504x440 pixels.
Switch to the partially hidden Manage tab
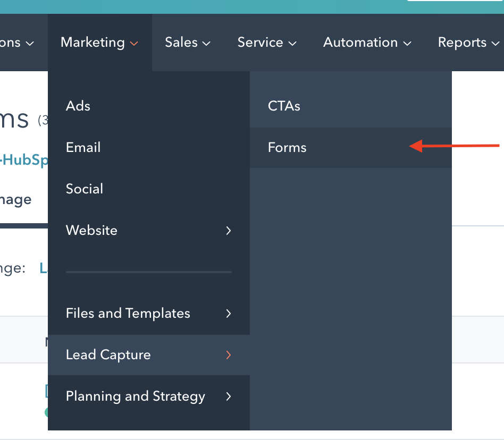(x=16, y=200)
